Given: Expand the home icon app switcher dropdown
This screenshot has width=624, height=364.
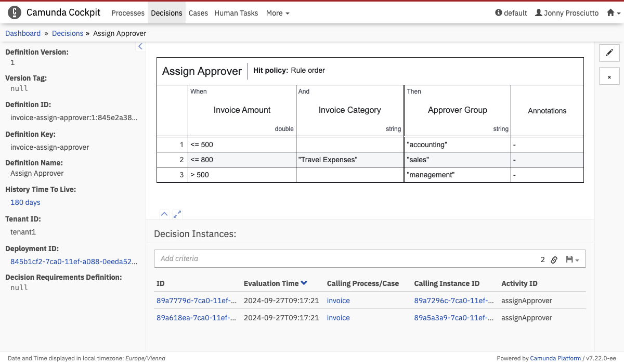Looking at the screenshot, I should [x=614, y=13].
